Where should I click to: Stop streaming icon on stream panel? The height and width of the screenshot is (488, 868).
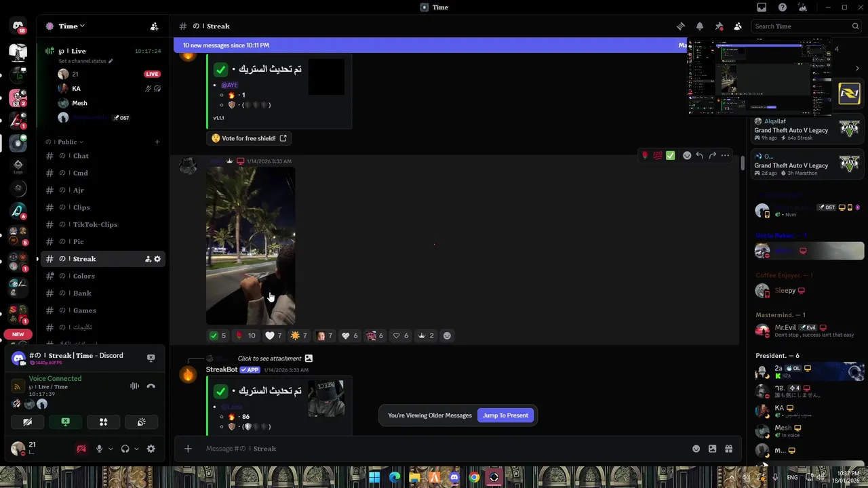pos(151,357)
